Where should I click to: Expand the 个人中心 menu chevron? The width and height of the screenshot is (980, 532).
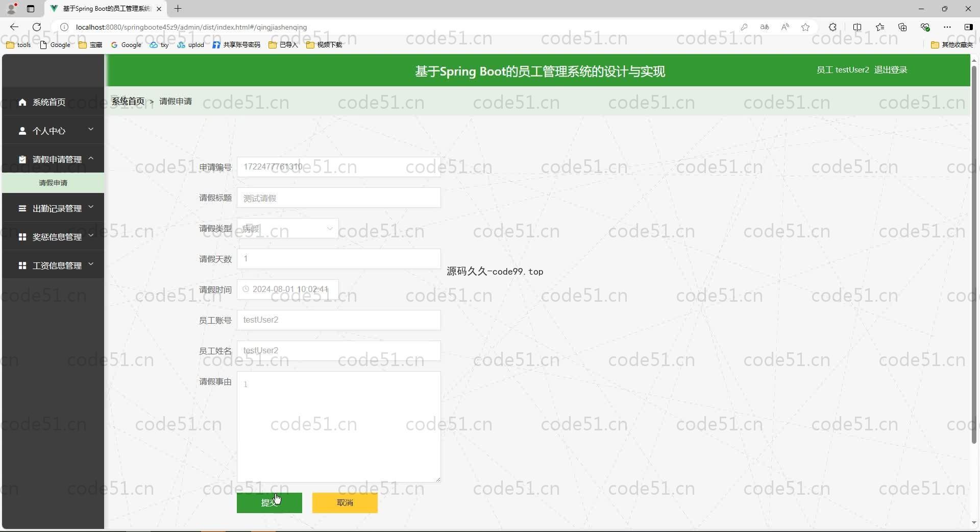point(91,129)
